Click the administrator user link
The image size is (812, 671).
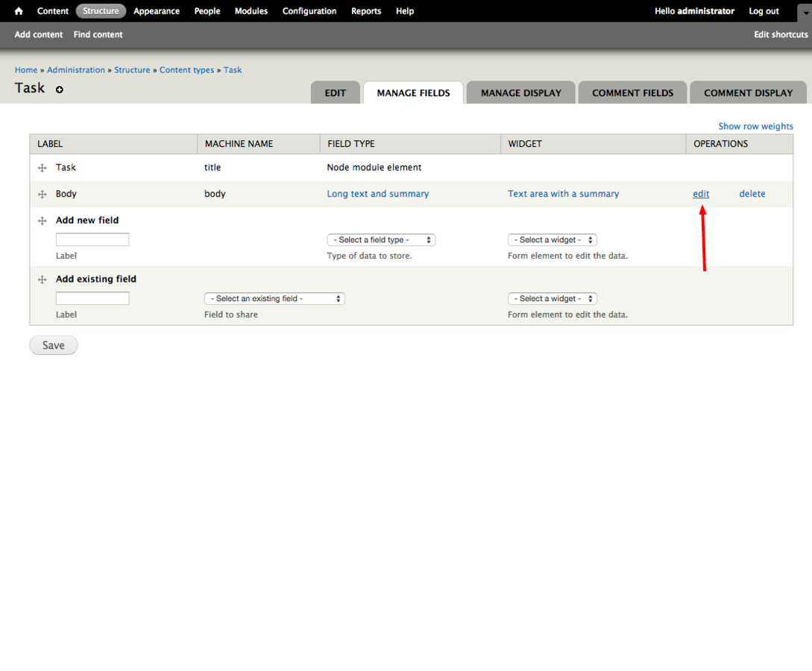pos(706,11)
